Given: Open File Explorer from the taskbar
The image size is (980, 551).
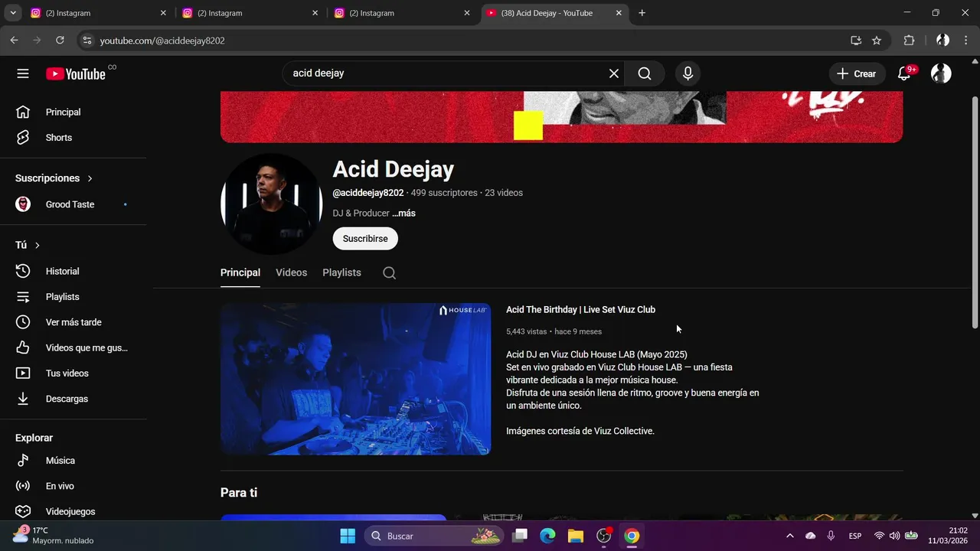Looking at the screenshot, I should (576, 536).
